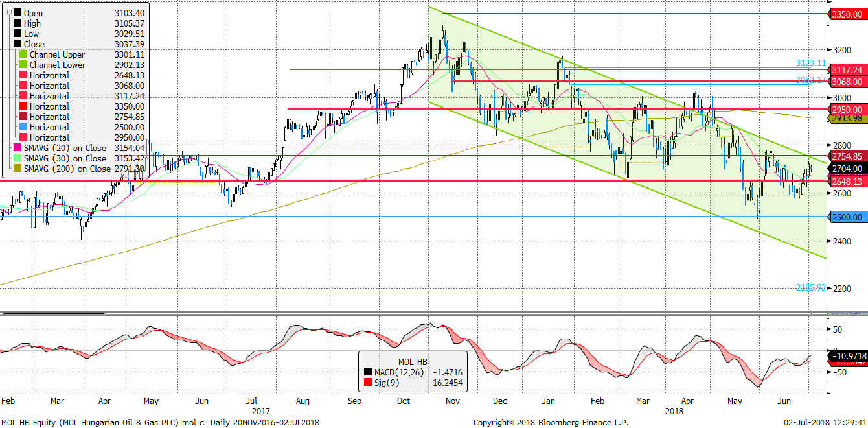Collapse the chart legend tree
The image size is (868, 428).
click(x=8, y=13)
